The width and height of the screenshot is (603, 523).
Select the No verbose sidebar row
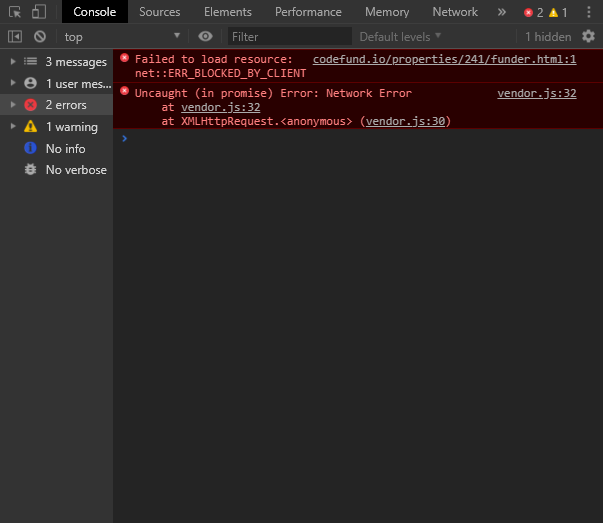point(57,170)
